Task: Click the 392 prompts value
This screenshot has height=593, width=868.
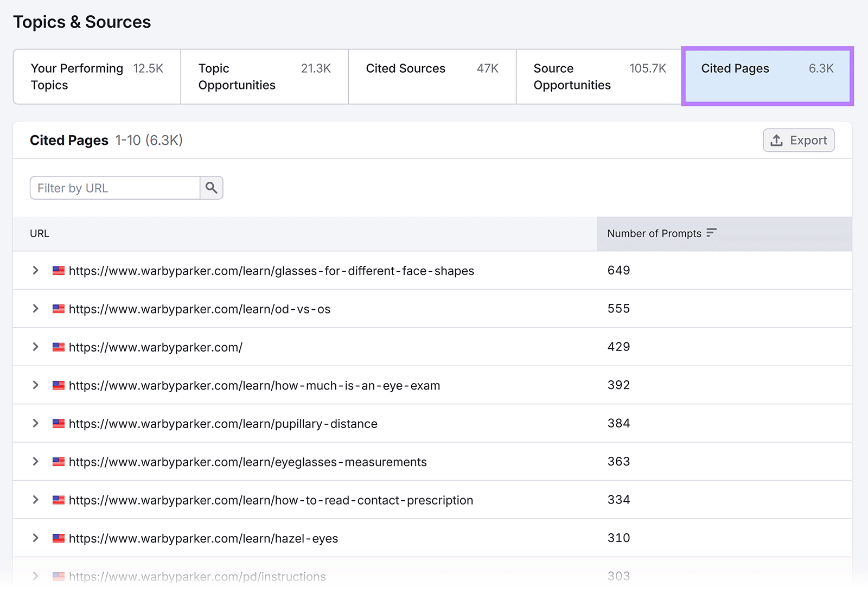Action: tap(618, 385)
